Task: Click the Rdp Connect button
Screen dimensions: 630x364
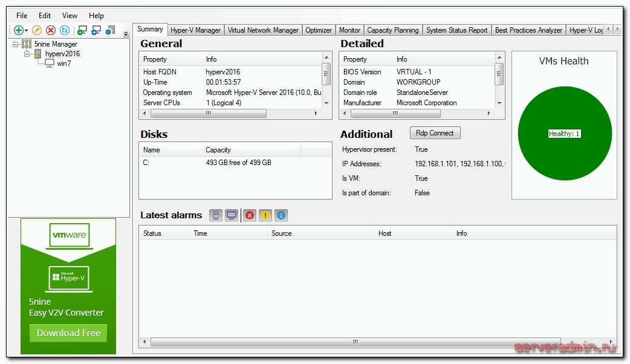Action: coord(435,133)
